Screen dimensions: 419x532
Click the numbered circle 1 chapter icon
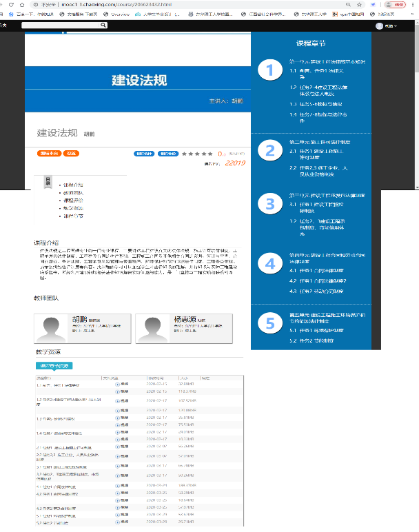click(269, 70)
